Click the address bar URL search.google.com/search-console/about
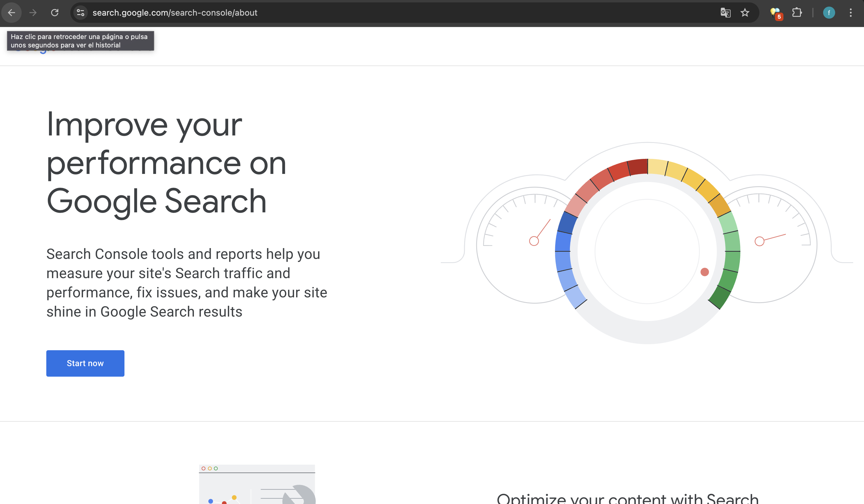 pos(175,13)
